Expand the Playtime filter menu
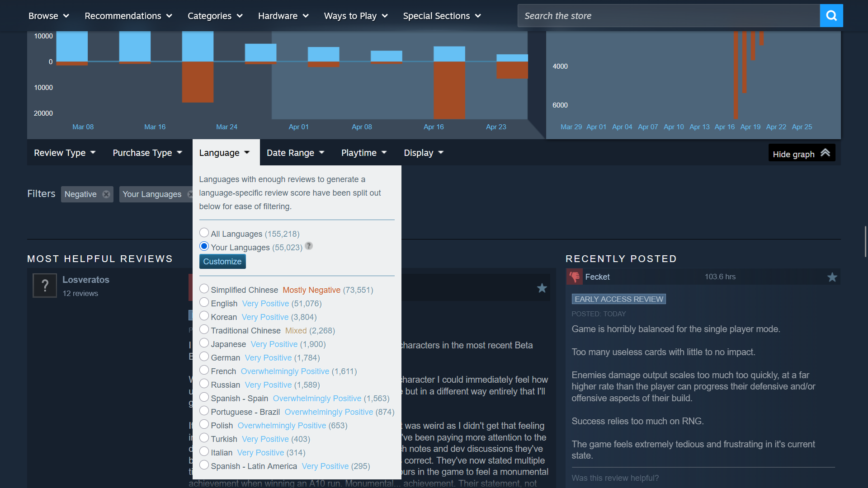This screenshot has height=488, width=868. [x=363, y=153]
